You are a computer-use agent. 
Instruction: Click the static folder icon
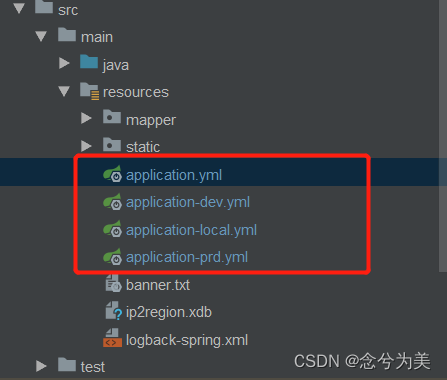[112, 144]
